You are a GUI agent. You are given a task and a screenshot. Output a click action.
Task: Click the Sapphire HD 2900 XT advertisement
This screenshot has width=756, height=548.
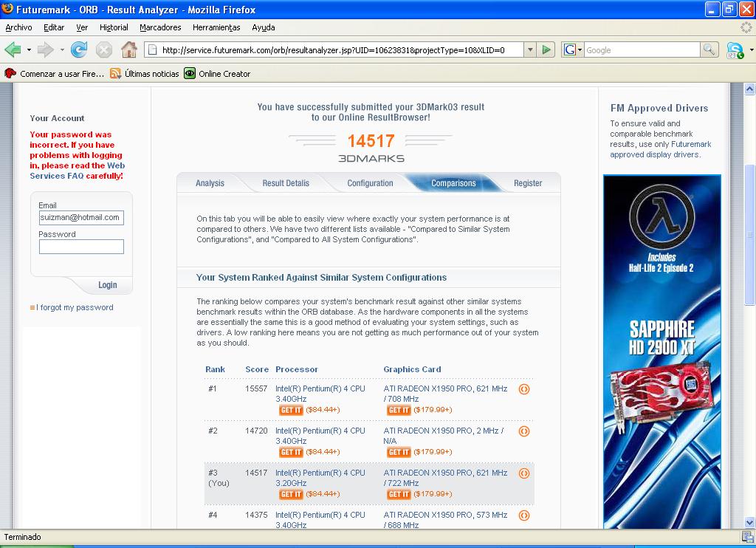pyautogui.click(x=662, y=352)
